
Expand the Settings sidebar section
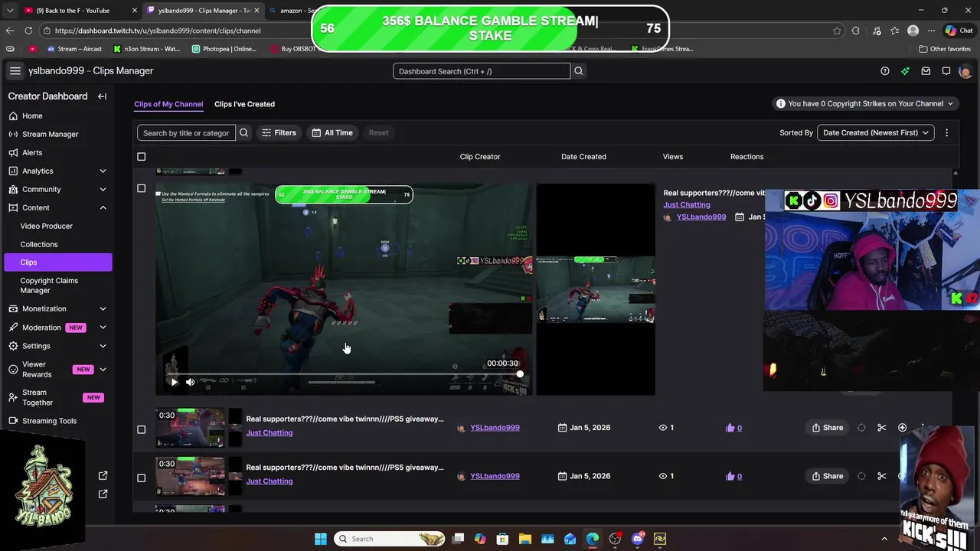click(103, 346)
